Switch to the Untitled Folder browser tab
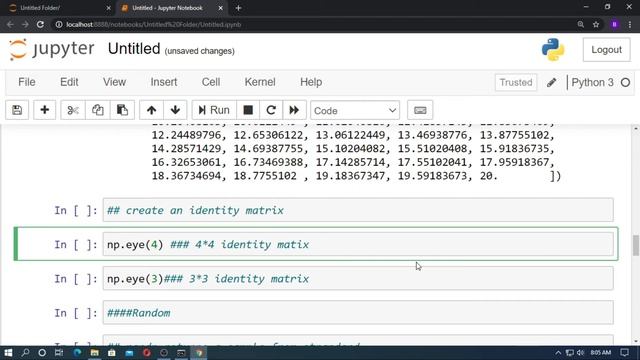The image size is (640, 360). pos(59,8)
